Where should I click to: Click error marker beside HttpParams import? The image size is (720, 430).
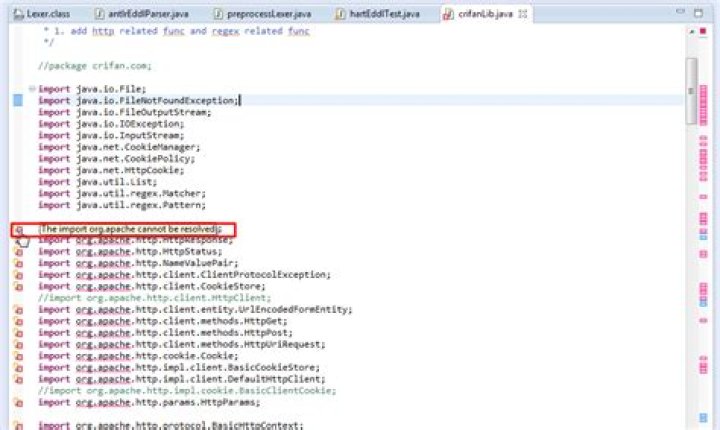pos(18,402)
